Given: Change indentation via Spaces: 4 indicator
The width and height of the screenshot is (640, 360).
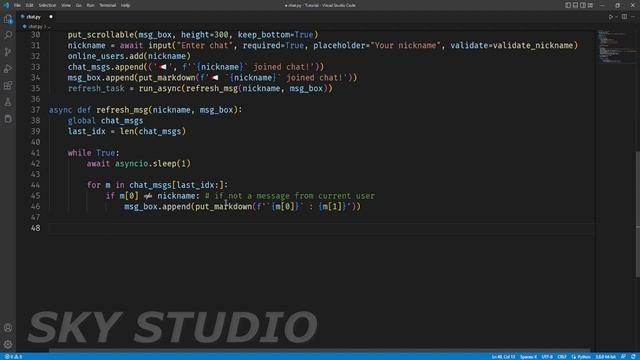Looking at the screenshot, I should point(528,357).
